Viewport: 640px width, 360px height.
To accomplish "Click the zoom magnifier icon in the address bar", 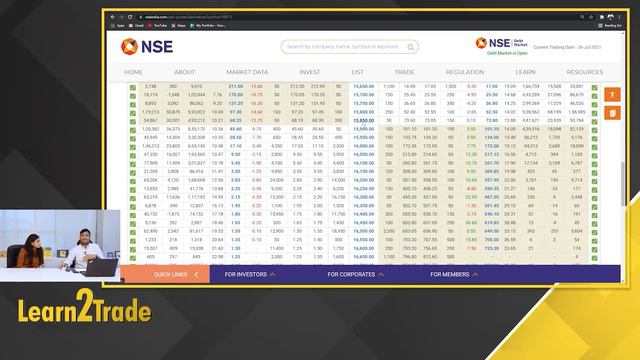I will point(582,17).
